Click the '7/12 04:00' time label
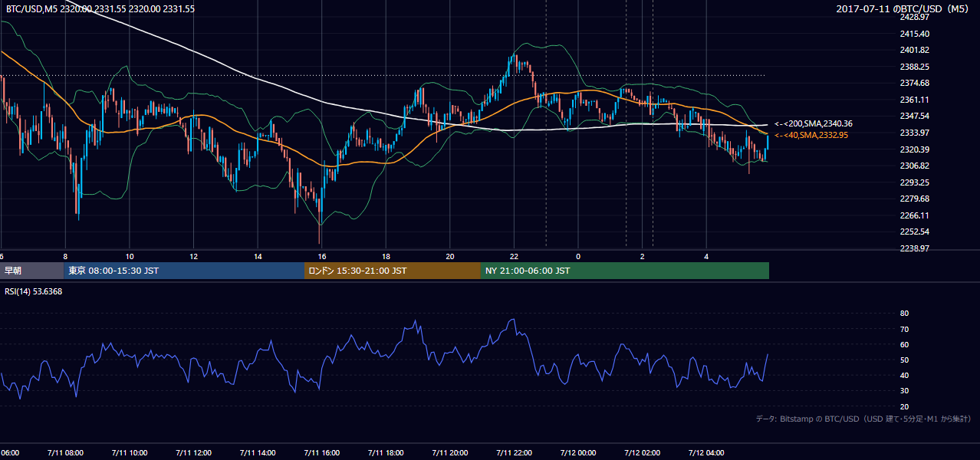 pyautogui.click(x=706, y=452)
